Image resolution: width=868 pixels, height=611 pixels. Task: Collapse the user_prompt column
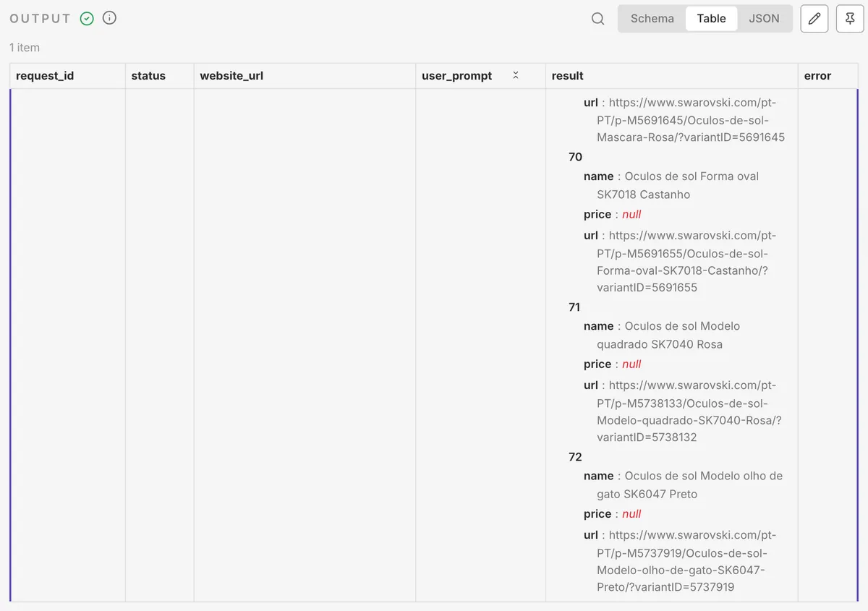[x=516, y=75]
